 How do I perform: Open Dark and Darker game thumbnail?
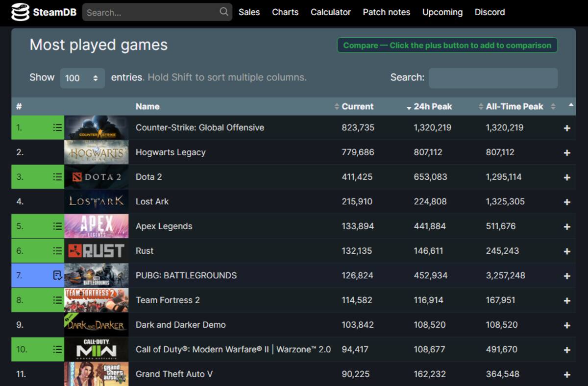pos(97,325)
